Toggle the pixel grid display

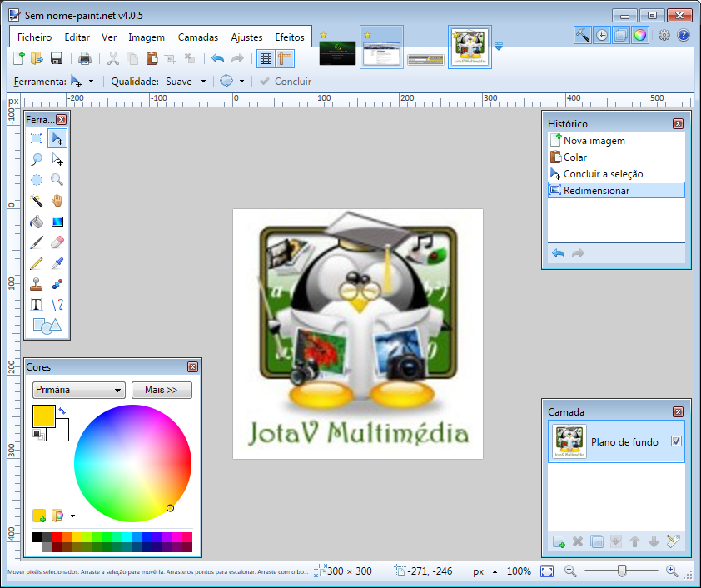(x=264, y=58)
